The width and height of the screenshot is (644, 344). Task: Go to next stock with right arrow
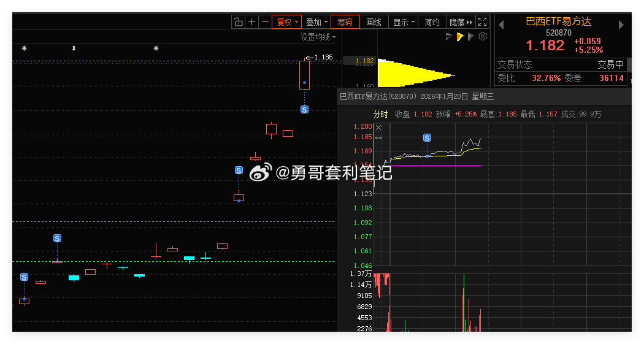tap(621, 25)
